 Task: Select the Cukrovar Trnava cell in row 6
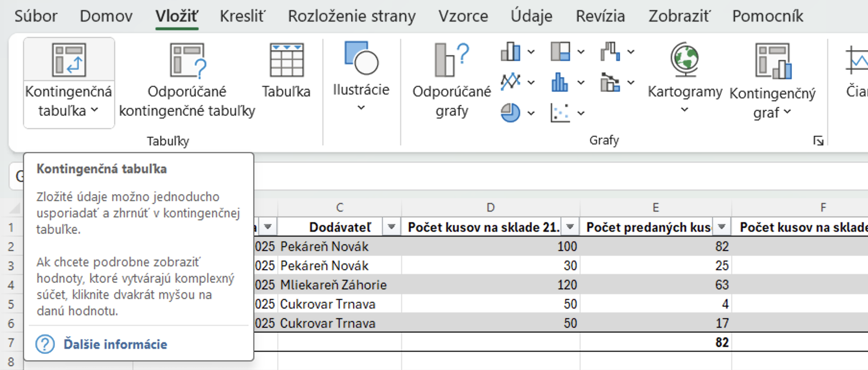[340, 323]
